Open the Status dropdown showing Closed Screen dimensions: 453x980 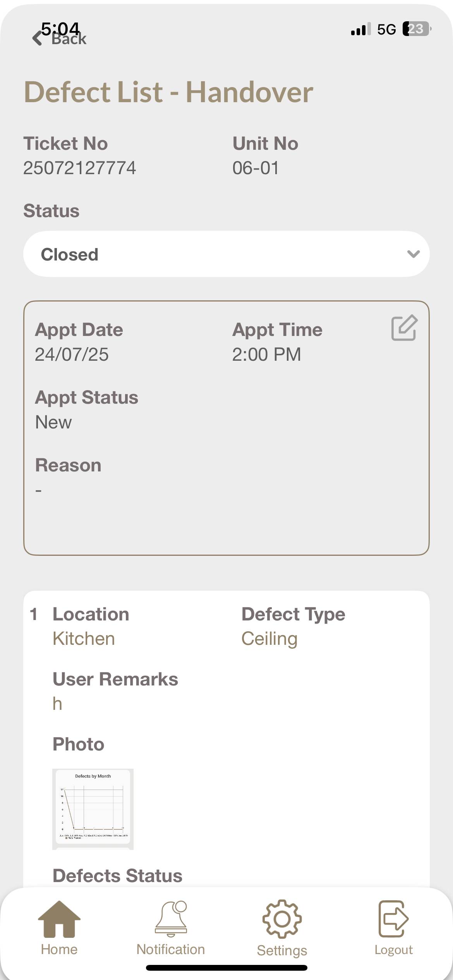point(226,254)
